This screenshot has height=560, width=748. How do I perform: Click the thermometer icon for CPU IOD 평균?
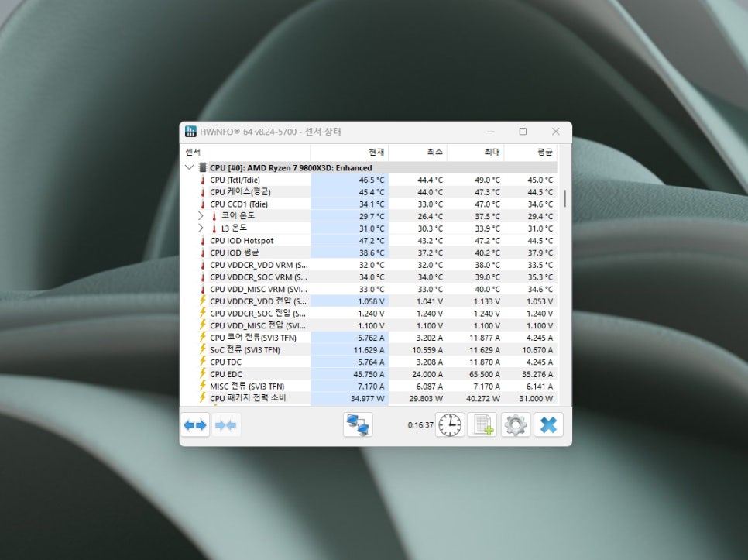[x=203, y=253]
